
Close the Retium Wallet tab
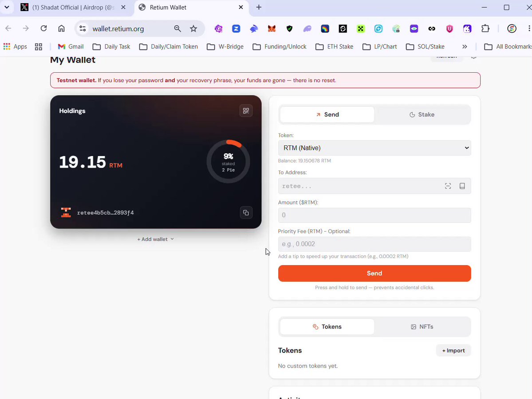point(241,7)
